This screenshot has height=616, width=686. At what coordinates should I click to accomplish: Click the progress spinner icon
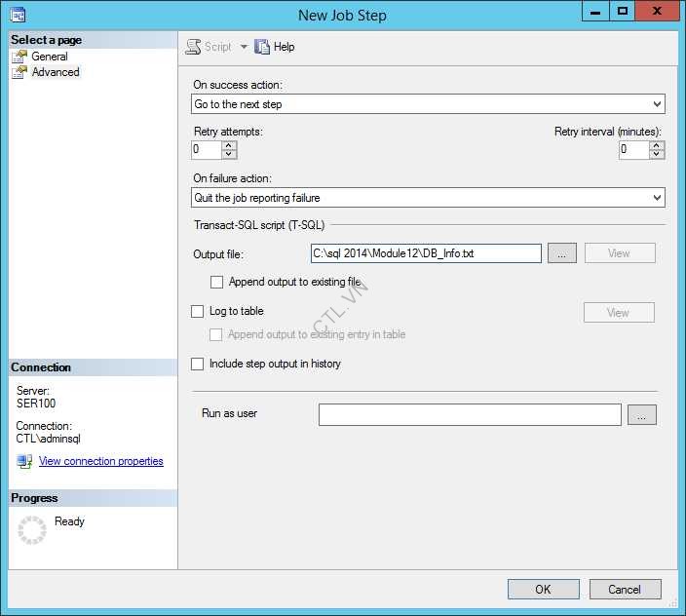pyautogui.click(x=32, y=530)
